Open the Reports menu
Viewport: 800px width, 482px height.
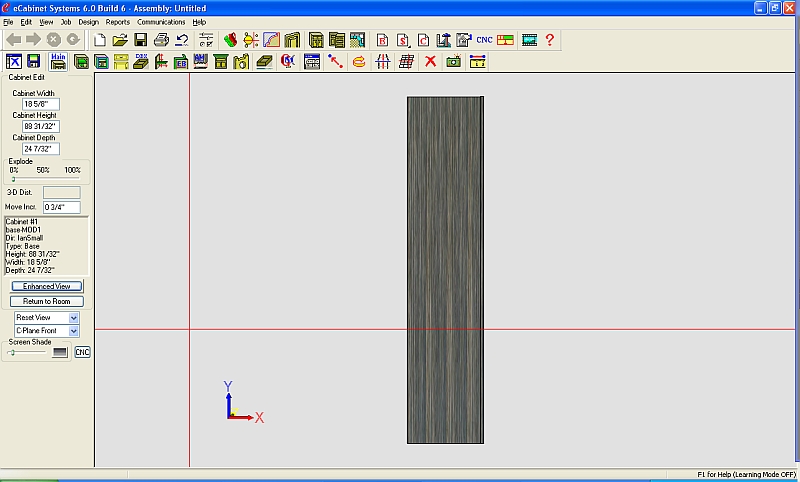pyautogui.click(x=118, y=21)
